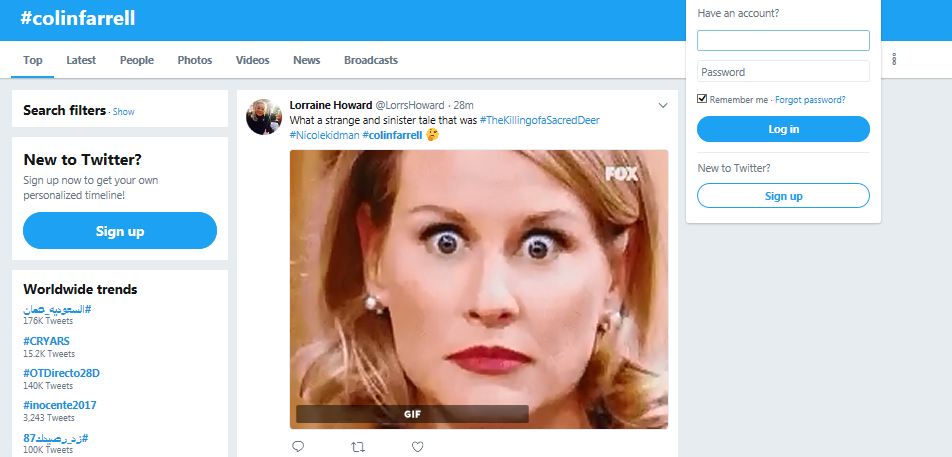Switch to the Latest tab

[x=81, y=60]
